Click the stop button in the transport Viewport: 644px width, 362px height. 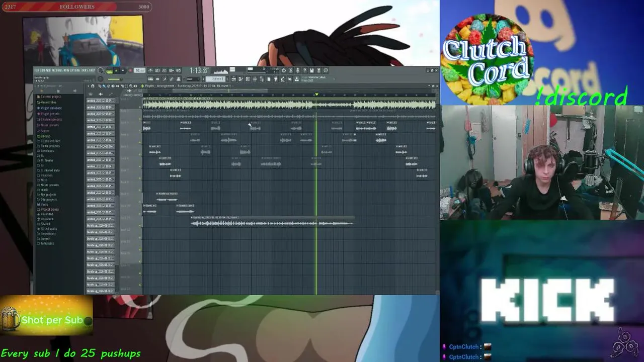[123, 70]
